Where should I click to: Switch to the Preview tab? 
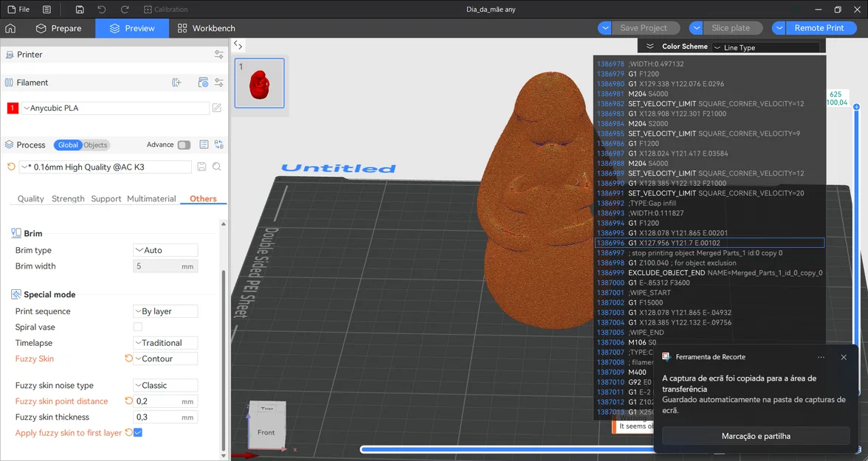coord(131,28)
